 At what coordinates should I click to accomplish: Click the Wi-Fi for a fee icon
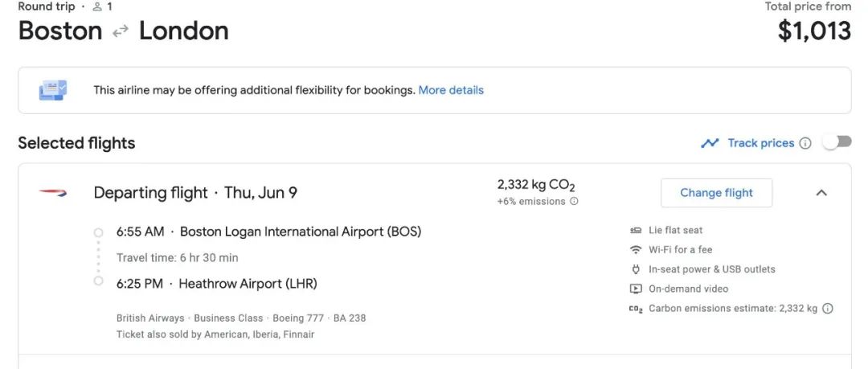(636, 250)
